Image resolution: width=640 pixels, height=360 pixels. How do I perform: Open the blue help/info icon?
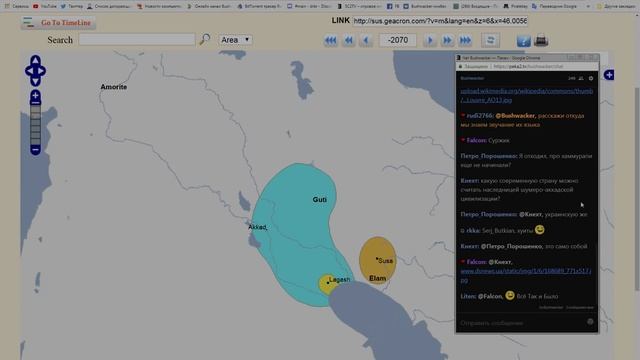523,40
